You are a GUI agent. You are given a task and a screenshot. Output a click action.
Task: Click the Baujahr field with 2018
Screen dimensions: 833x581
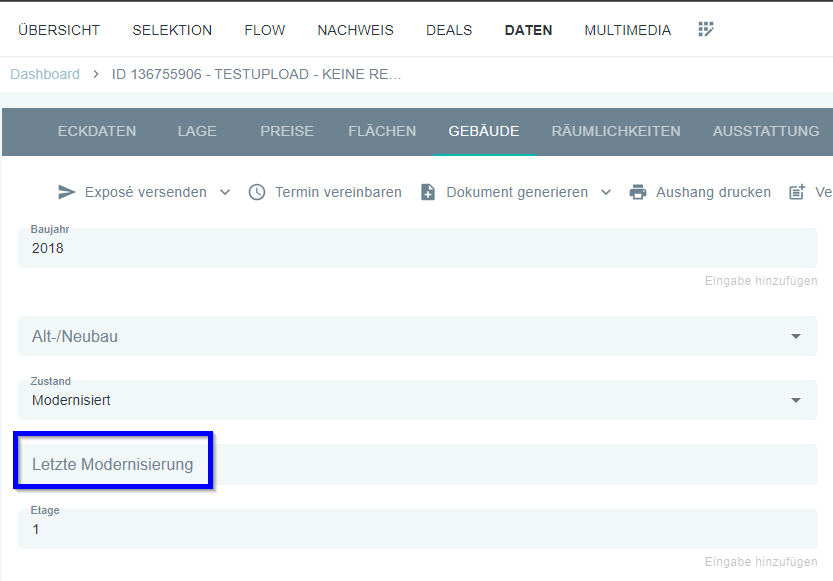[x=418, y=248]
